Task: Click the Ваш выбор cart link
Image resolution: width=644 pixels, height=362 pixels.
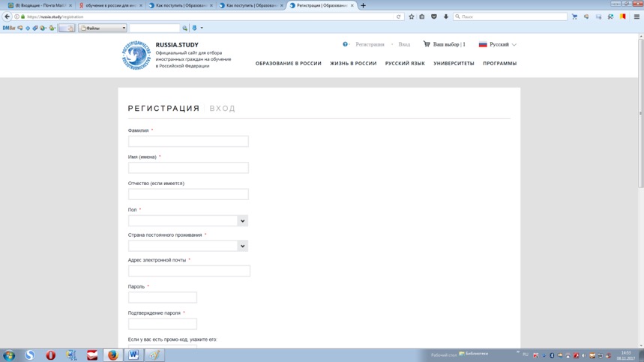Action: [x=445, y=45]
